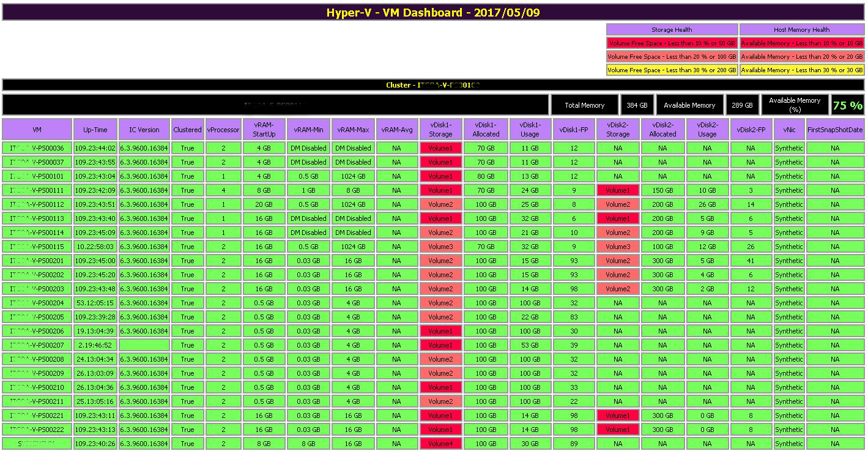Click vDisk2-FP value 26 in PS00115 row
The height and width of the screenshot is (451, 868).
[751, 247]
